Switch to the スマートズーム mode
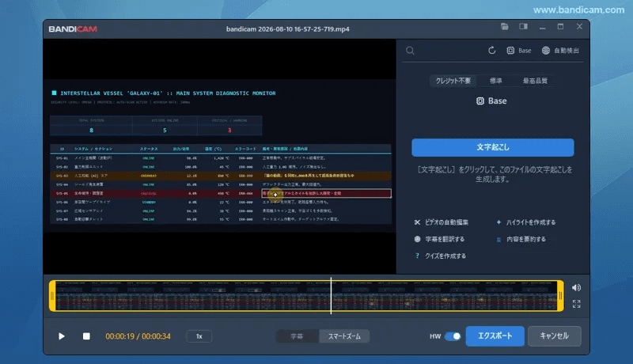 [x=344, y=336]
